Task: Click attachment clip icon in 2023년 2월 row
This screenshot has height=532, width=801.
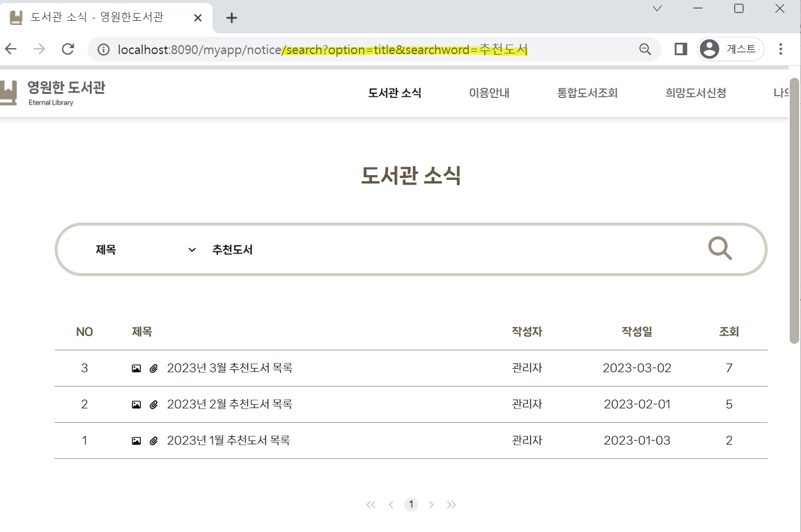Action: coord(153,405)
